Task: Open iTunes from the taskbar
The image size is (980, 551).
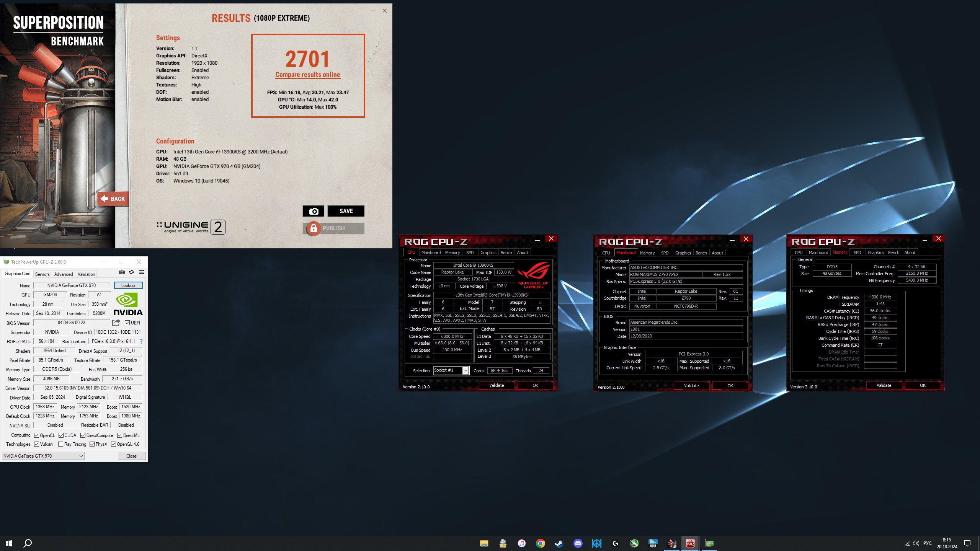Action: (x=521, y=543)
